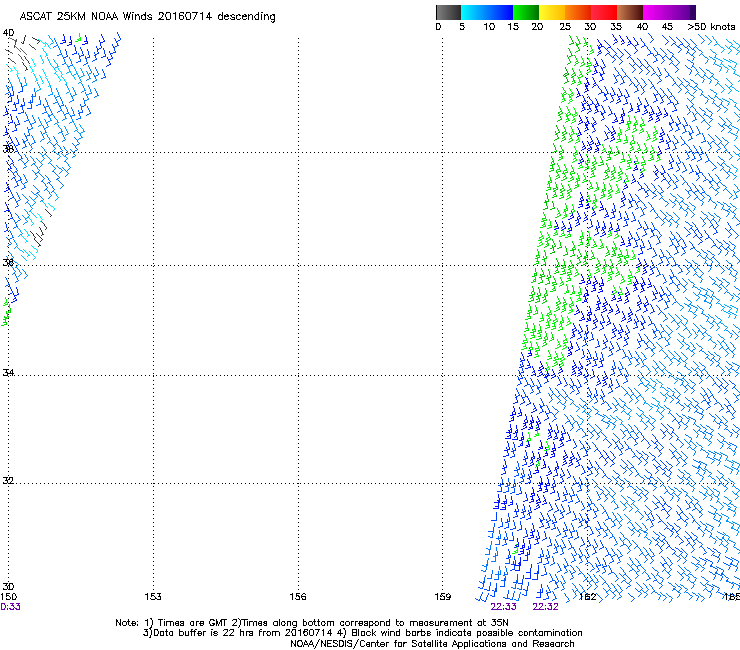Click the latitude label '40'

click(8, 33)
